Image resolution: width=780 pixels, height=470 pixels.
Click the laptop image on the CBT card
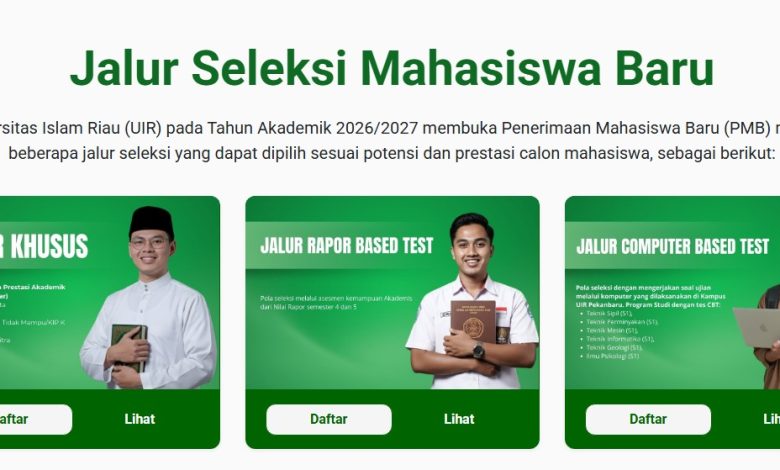(756, 328)
